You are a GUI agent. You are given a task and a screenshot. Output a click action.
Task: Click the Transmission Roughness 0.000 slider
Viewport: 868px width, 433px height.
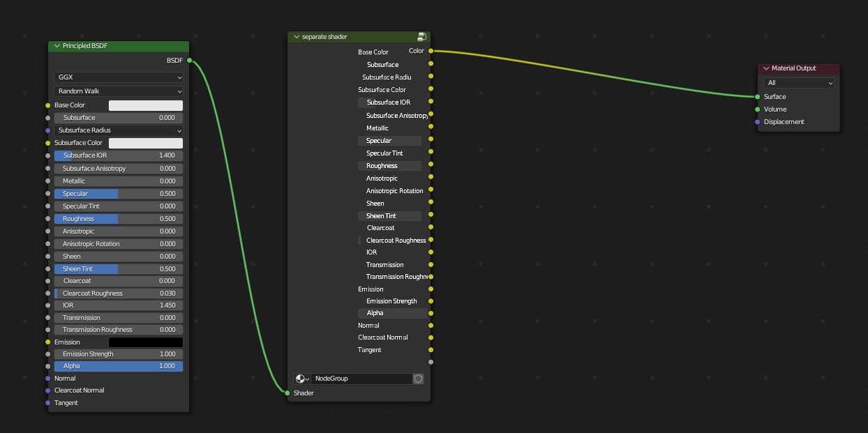(x=119, y=330)
